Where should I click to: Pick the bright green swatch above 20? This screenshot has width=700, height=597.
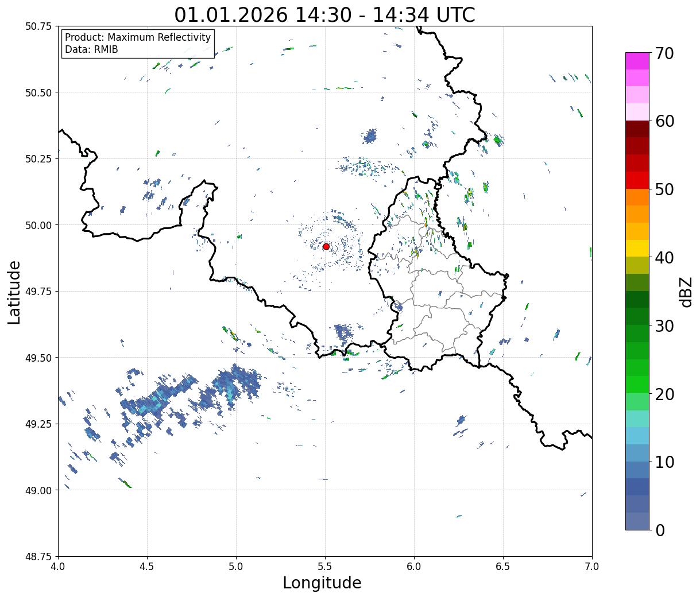[x=637, y=384]
